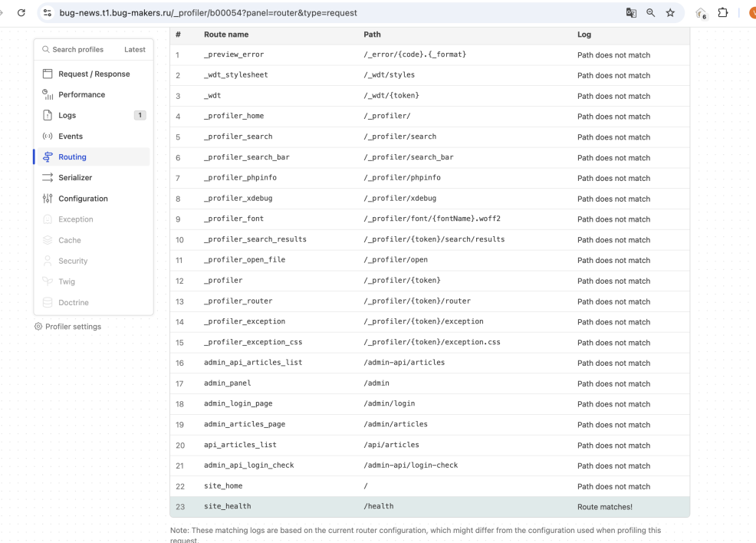This screenshot has width=756, height=543.
Task: Open the extensions puzzle icon
Action: point(723,13)
